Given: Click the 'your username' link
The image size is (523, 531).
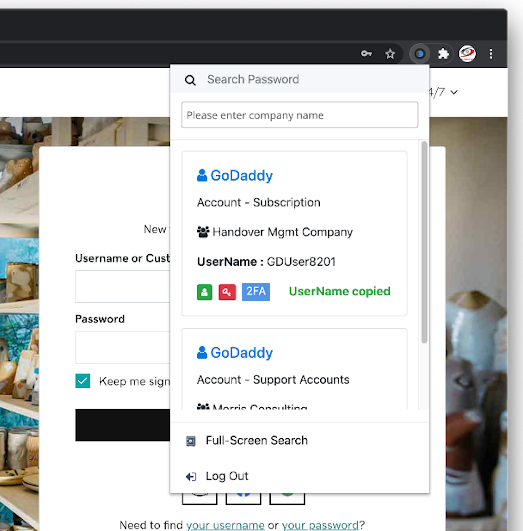Looking at the screenshot, I should point(225,525).
